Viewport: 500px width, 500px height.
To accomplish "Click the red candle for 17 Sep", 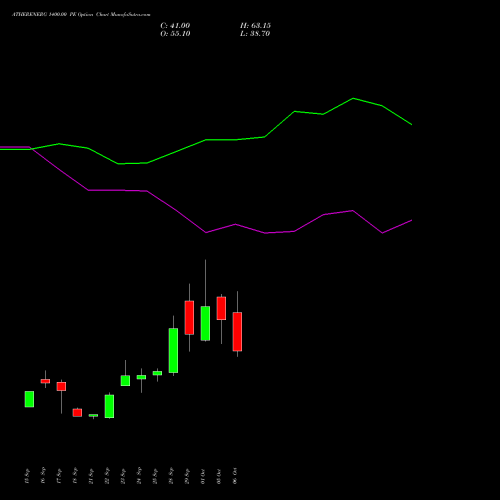I will [61, 386].
